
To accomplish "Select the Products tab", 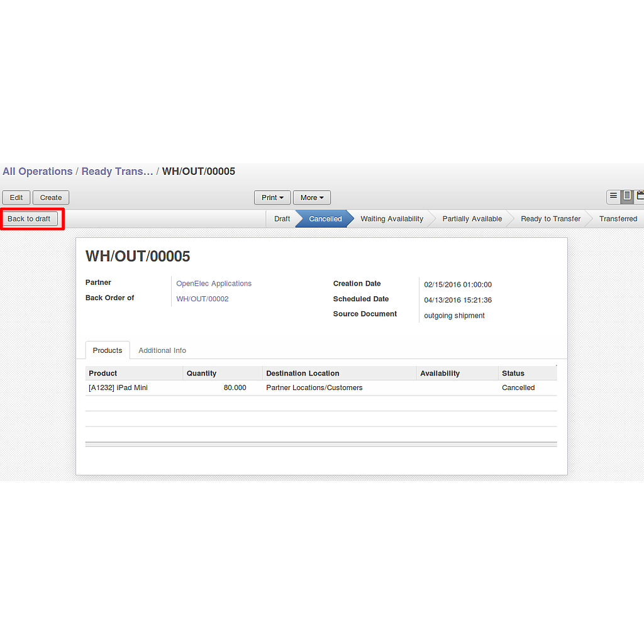I will click(x=108, y=350).
